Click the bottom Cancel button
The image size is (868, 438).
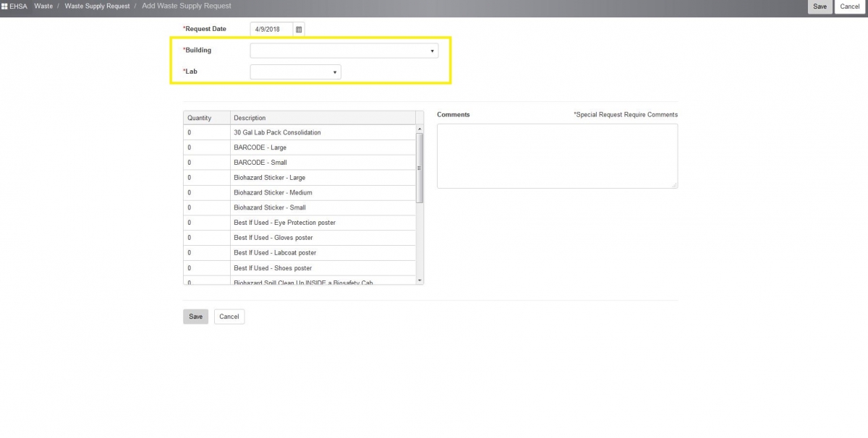point(229,317)
